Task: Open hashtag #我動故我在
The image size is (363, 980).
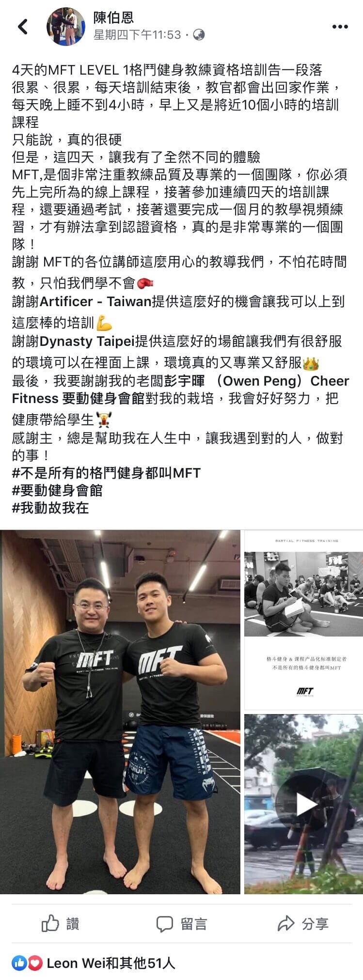Action: 50,508
